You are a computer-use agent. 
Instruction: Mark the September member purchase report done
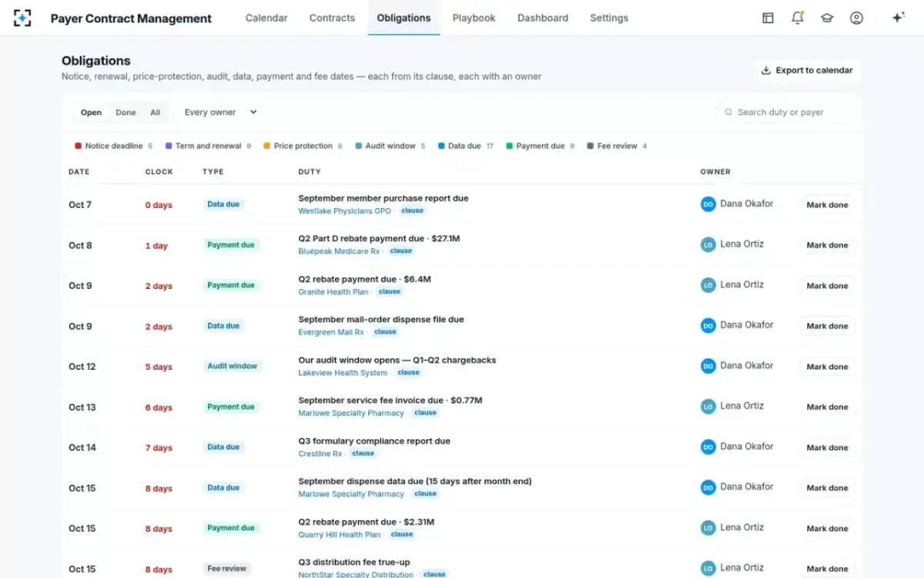click(x=827, y=205)
